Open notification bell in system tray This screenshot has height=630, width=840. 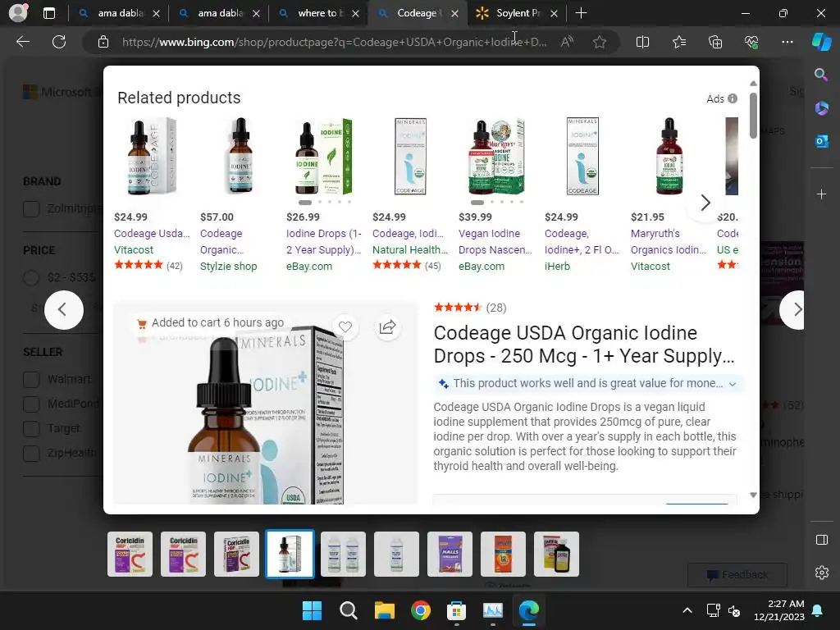pyautogui.click(x=818, y=610)
